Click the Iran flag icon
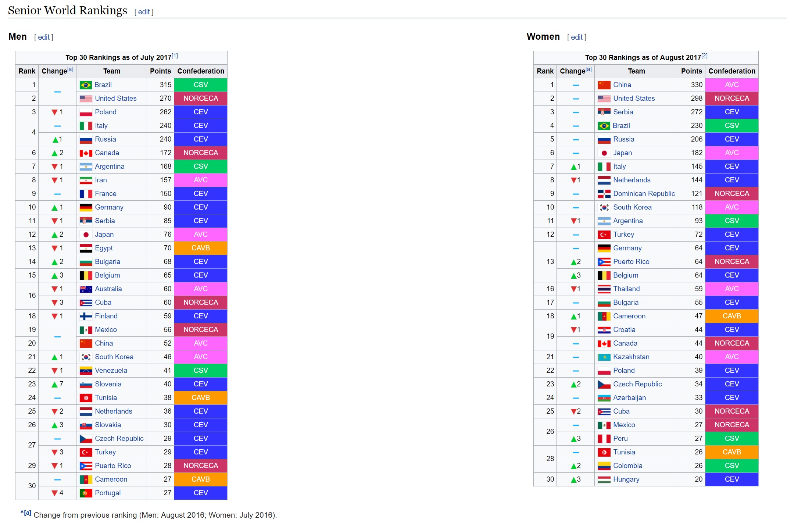 [86, 180]
